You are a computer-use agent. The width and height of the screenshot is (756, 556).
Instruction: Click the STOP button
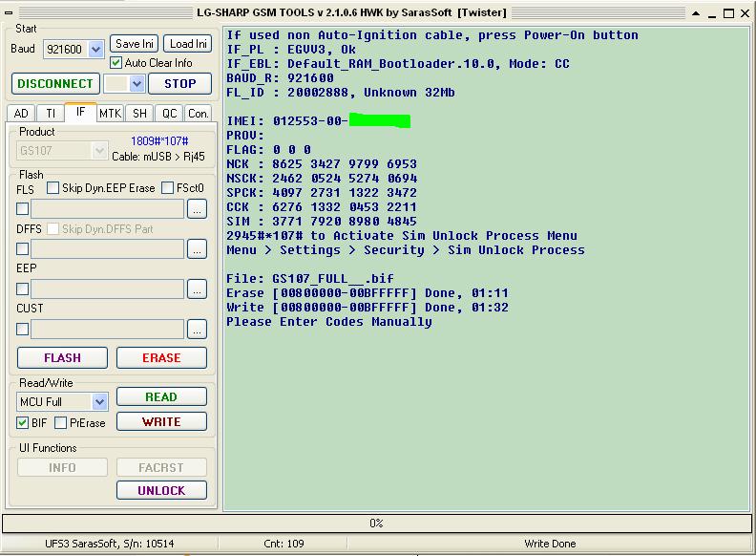179,83
